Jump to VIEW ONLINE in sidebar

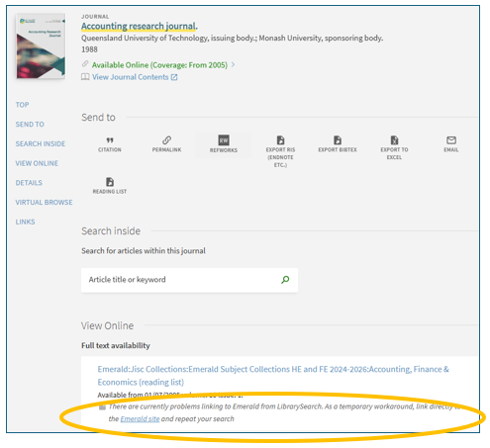37,163
